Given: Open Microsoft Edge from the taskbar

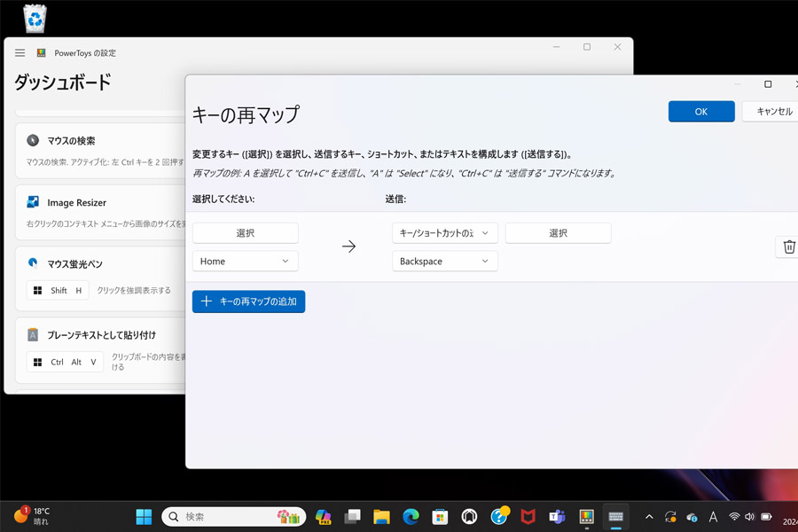Looking at the screenshot, I should pyautogui.click(x=411, y=517).
